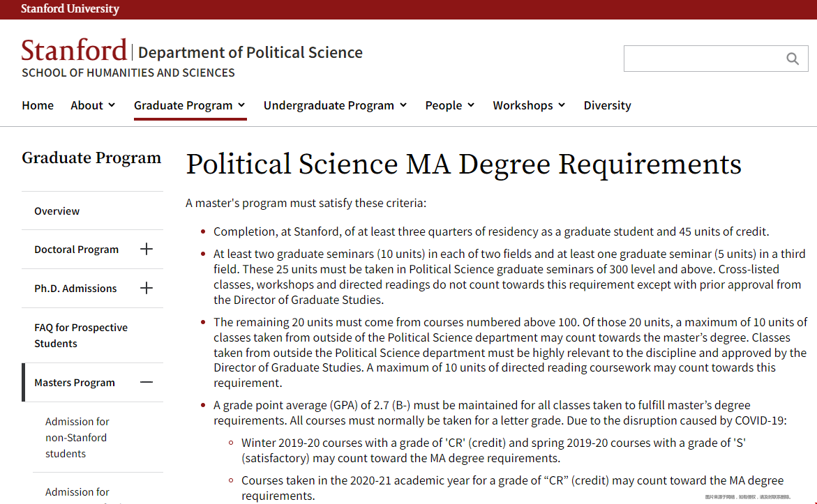Expand the Ph.D. Admissions plus icon
817x504 pixels.
(147, 288)
